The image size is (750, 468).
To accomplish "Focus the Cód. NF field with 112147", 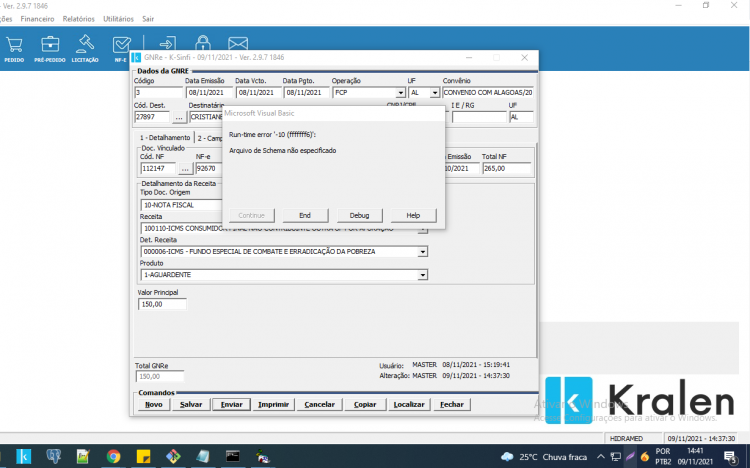I will point(158,168).
